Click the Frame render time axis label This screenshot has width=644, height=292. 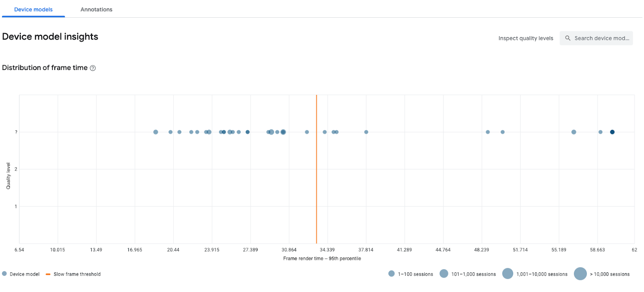[x=322, y=259]
